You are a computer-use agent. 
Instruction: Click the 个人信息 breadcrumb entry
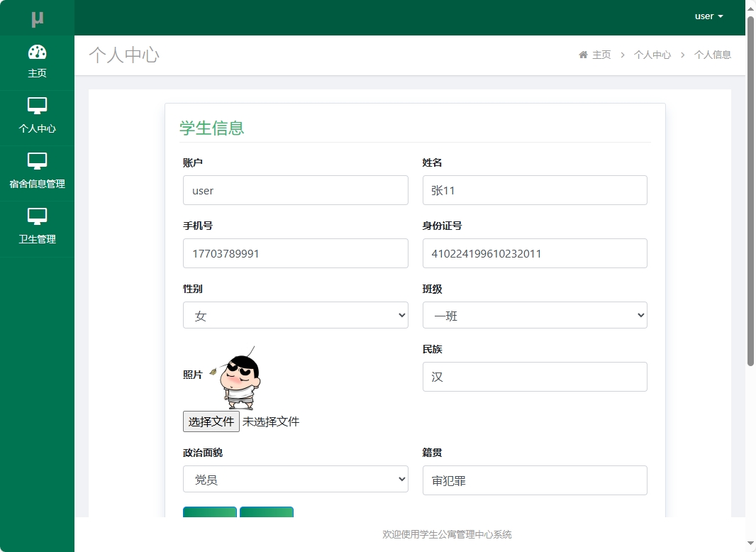713,55
